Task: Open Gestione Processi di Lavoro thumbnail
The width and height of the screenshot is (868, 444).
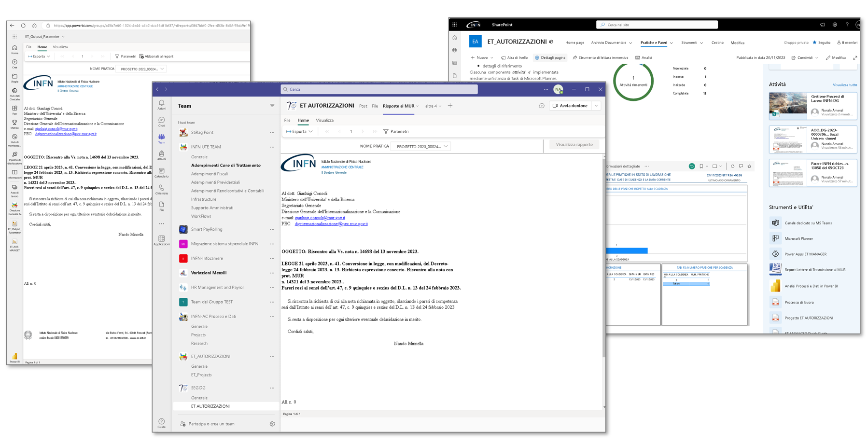Action: tap(788, 105)
